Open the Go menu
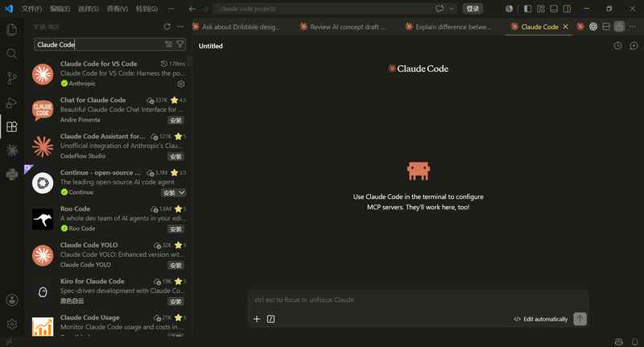This screenshot has width=644, height=347. pyautogui.click(x=147, y=9)
